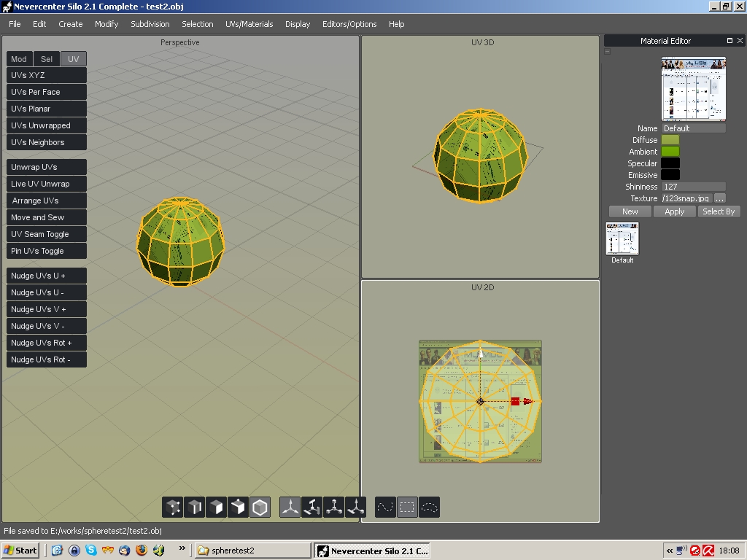Switch to the Mod button tab

(x=20, y=59)
